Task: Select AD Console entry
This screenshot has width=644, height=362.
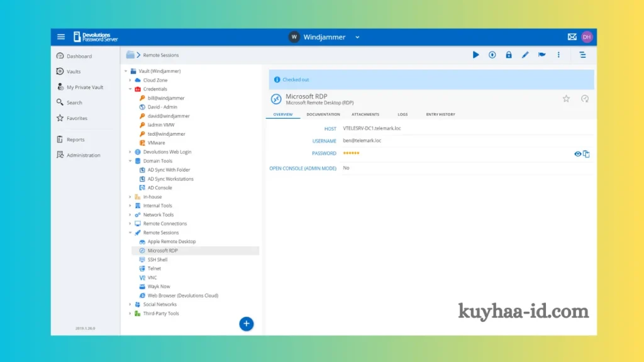Action: [x=160, y=188]
